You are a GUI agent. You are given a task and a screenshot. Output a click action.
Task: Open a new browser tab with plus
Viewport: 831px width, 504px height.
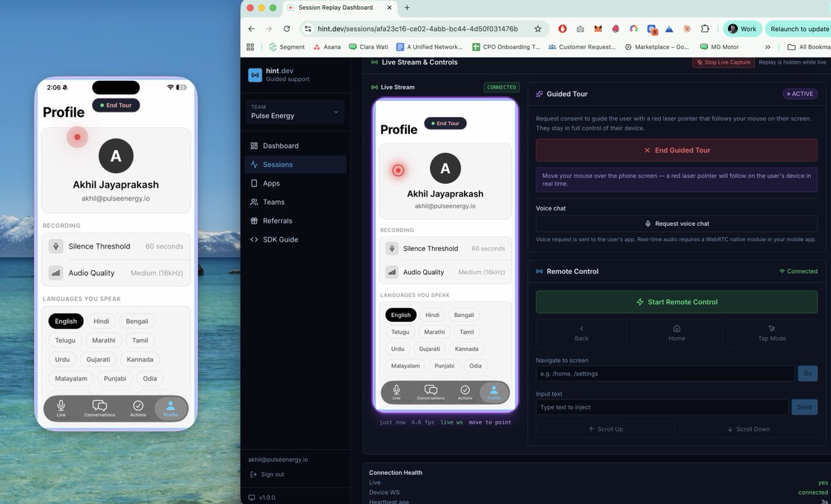click(407, 8)
